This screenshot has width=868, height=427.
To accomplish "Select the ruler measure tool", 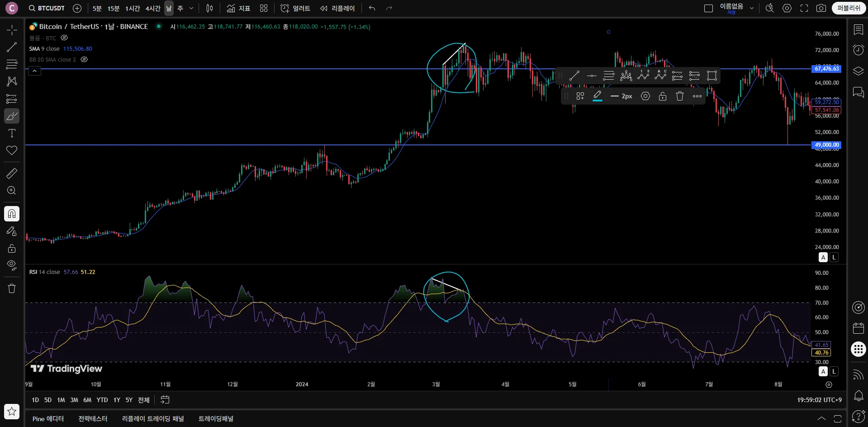I will click(12, 173).
